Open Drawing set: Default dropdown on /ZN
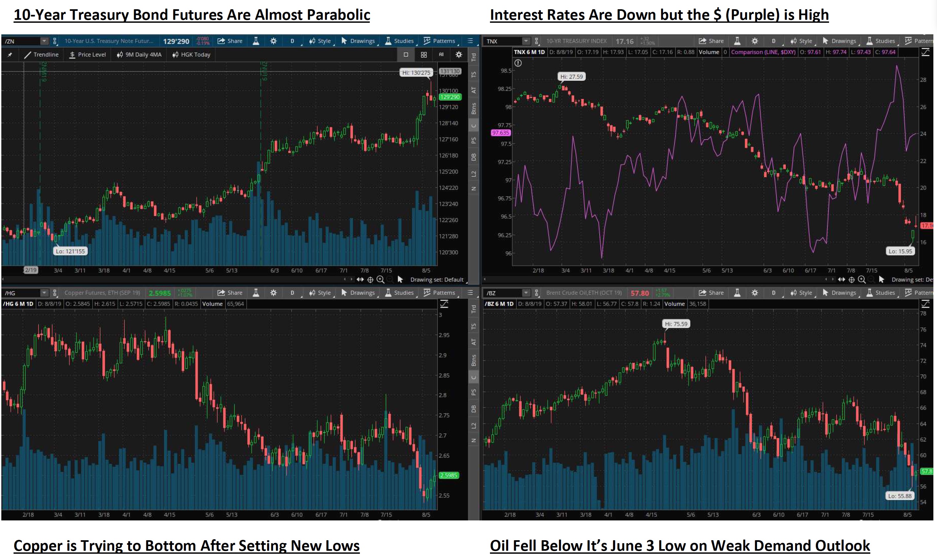937x560 pixels. [436, 280]
